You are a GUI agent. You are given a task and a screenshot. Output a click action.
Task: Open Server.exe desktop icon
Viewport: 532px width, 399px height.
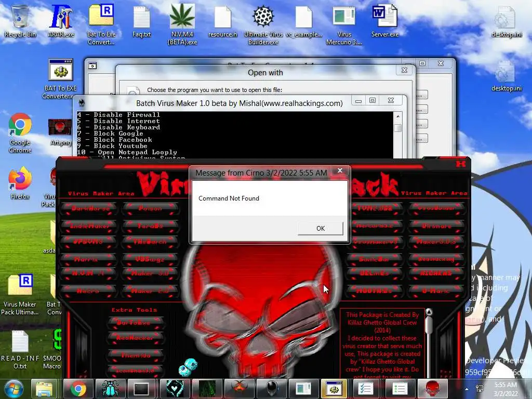tap(385, 21)
